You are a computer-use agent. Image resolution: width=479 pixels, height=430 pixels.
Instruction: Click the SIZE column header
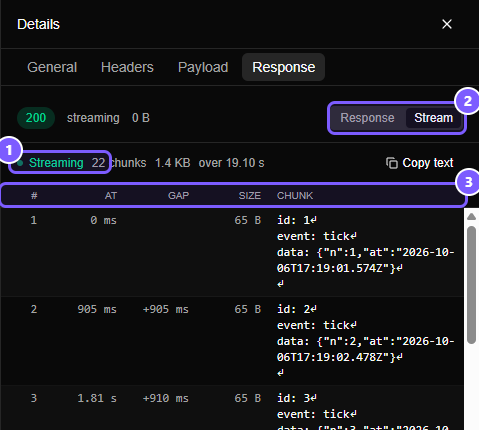click(x=249, y=195)
